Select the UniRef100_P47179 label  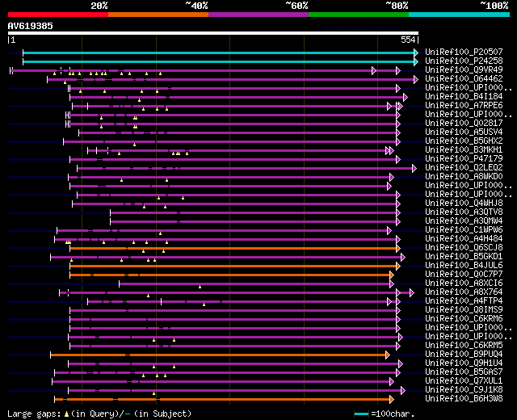click(464, 159)
